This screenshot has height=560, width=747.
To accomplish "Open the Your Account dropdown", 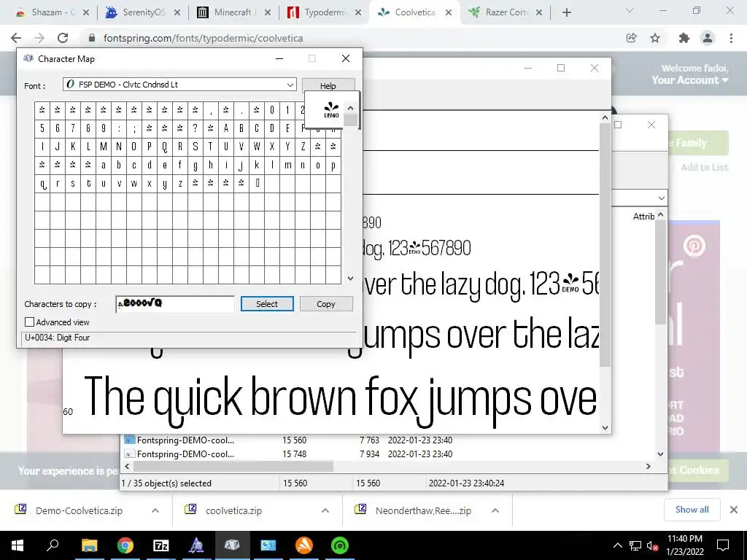I will tap(690, 80).
